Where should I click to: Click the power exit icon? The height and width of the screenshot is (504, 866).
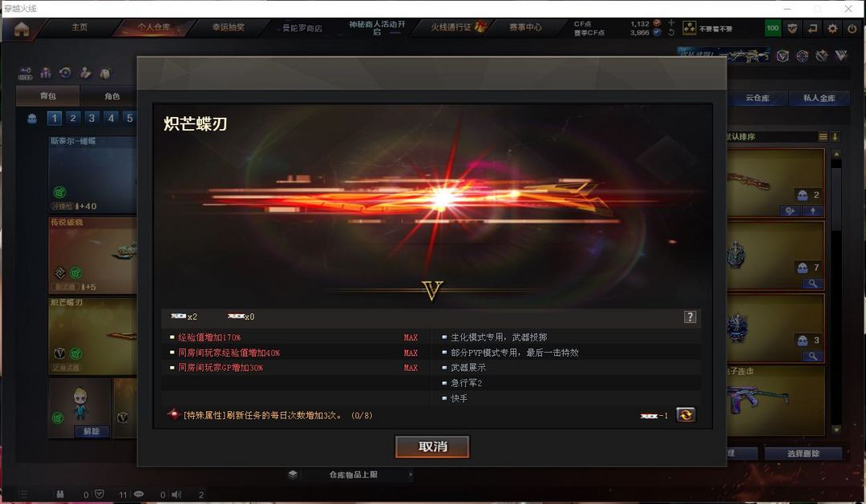[x=852, y=28]
